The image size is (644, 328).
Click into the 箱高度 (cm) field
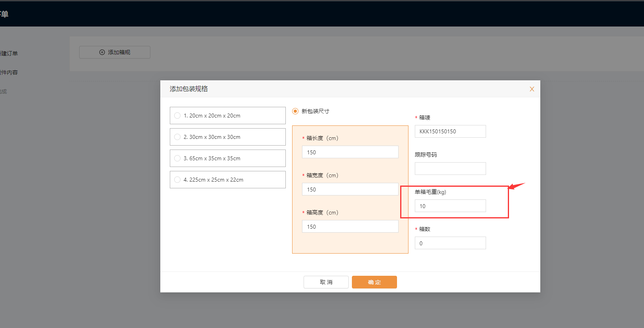click(x=350, y=226)
